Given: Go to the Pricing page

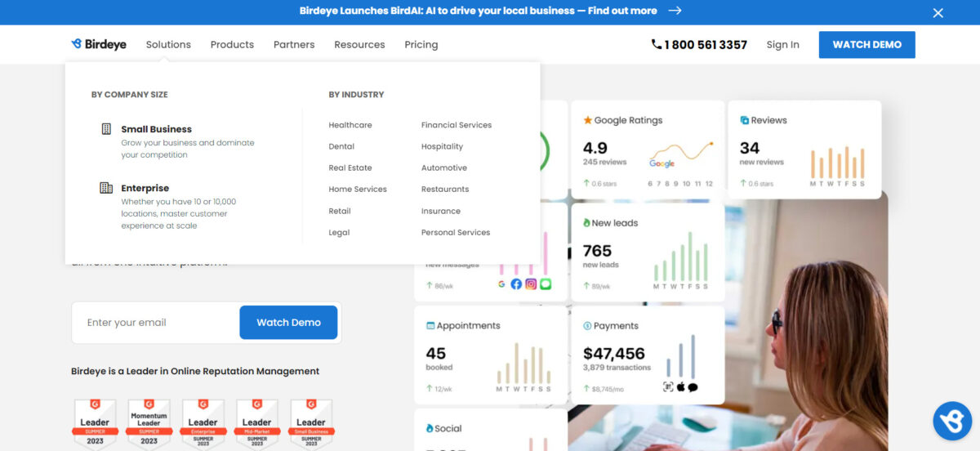Looking at the screenshot, I should [x=421, y=44].
